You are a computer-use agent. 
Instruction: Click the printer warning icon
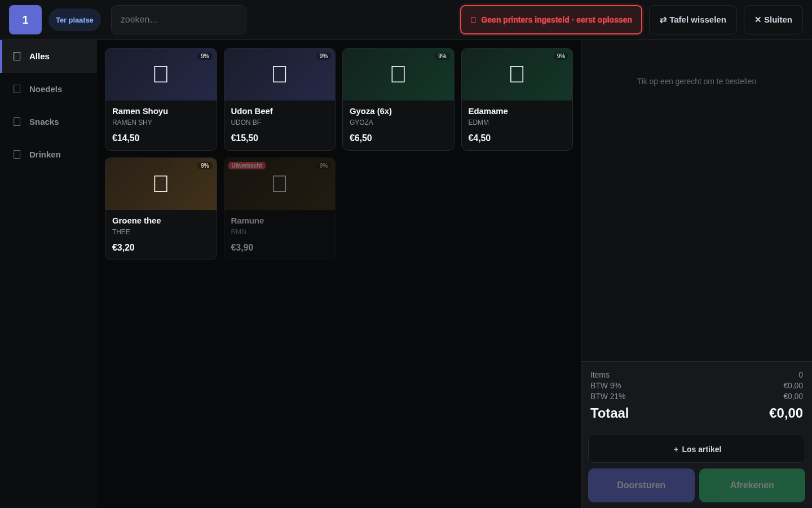point(473,20)
